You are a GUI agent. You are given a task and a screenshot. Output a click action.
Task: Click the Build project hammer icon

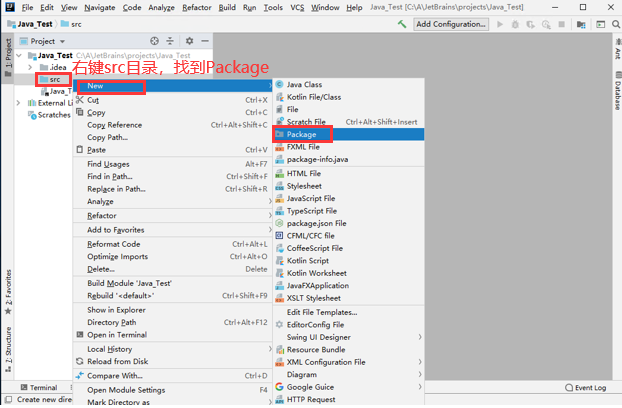[402, 24]
